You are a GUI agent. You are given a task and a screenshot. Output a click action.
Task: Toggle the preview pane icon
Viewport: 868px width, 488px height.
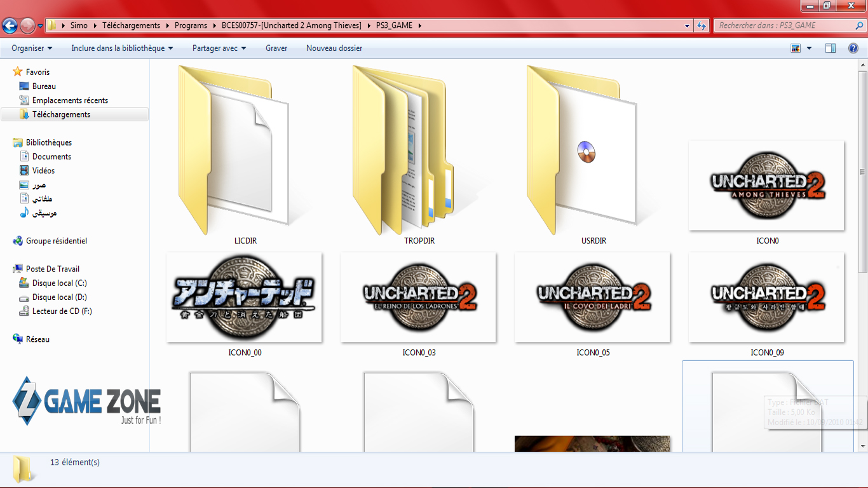830,48
